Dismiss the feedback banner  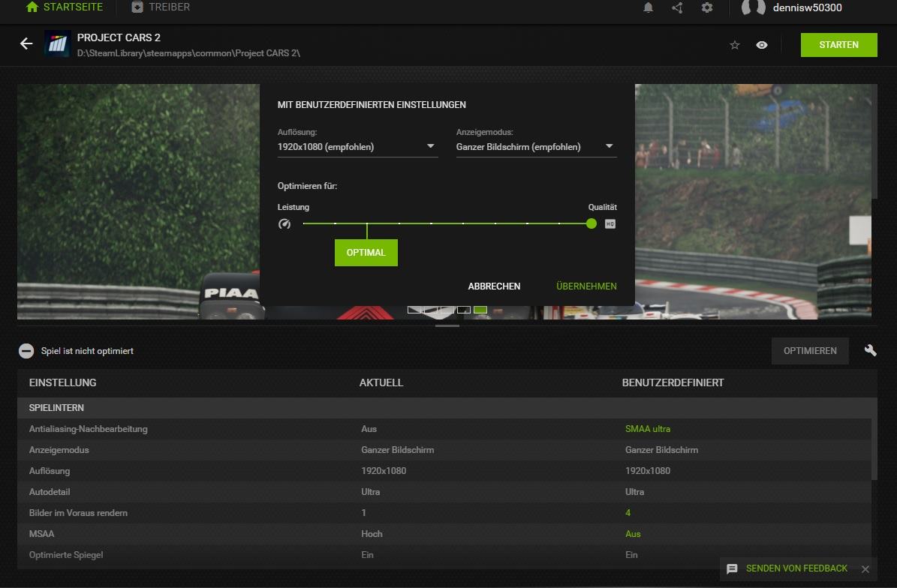pyautogui.click(x=865, y=569)
